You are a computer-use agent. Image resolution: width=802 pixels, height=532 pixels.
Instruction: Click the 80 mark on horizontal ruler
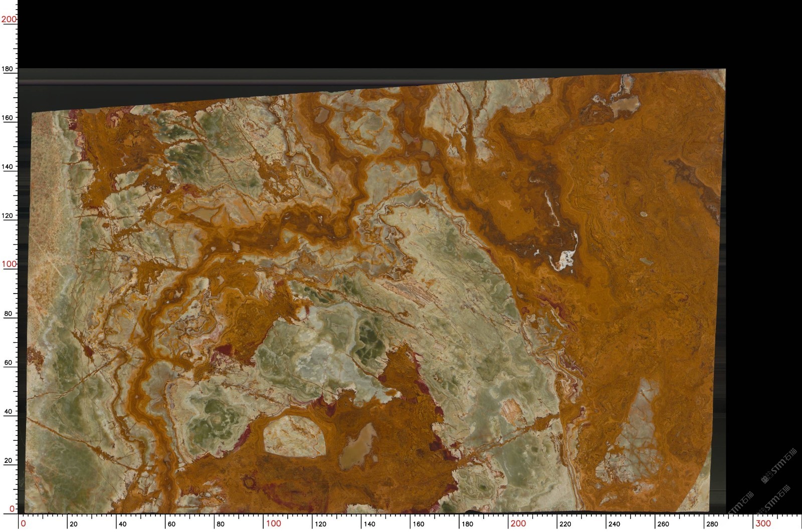click(220, 524)
